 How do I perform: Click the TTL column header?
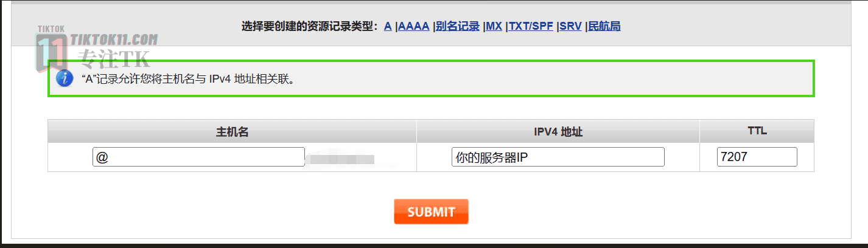point(757,131)
